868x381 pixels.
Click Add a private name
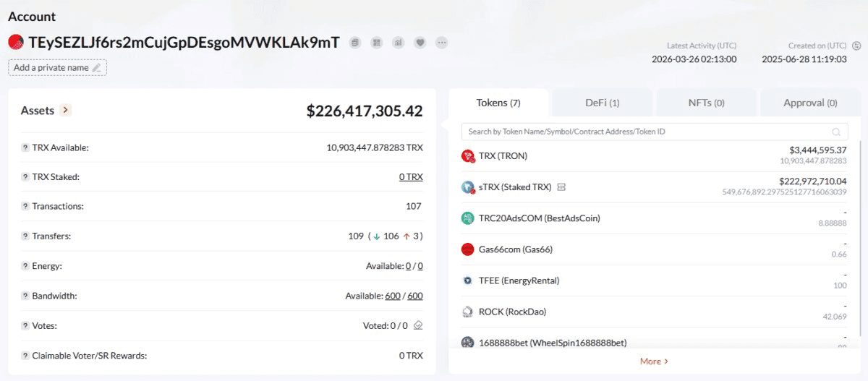point(57,67)
